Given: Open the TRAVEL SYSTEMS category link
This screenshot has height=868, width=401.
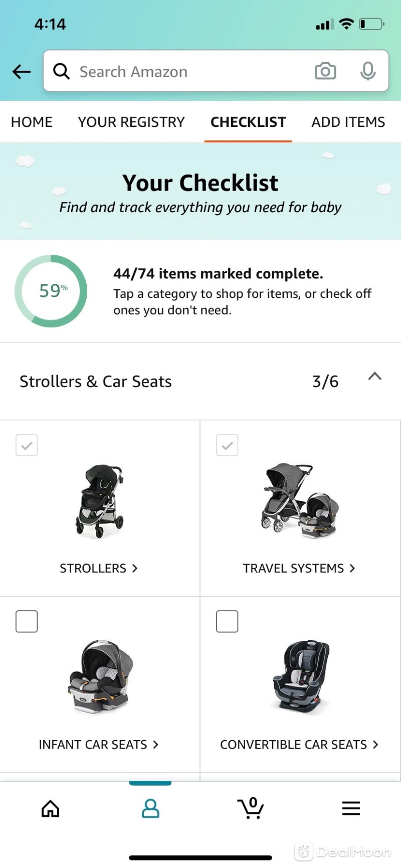Looking at the screenshot, I should pyautogui.click(x=299, y=568).
